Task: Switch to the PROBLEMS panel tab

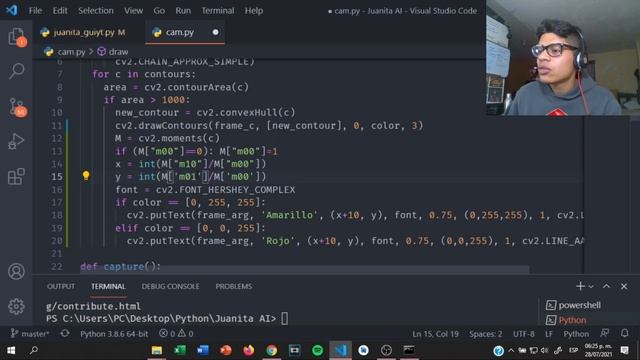Action: 233,287
